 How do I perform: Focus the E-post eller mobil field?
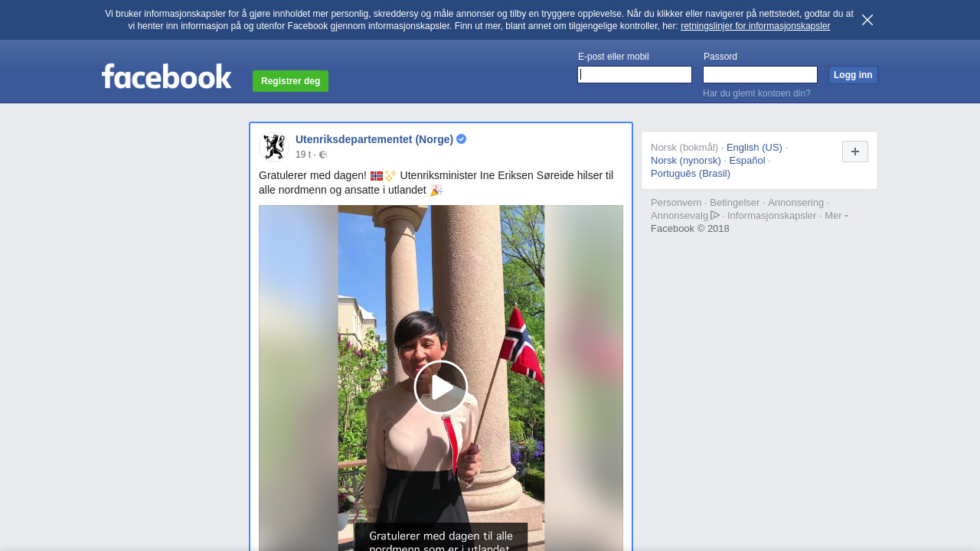(x=635, y=74)
